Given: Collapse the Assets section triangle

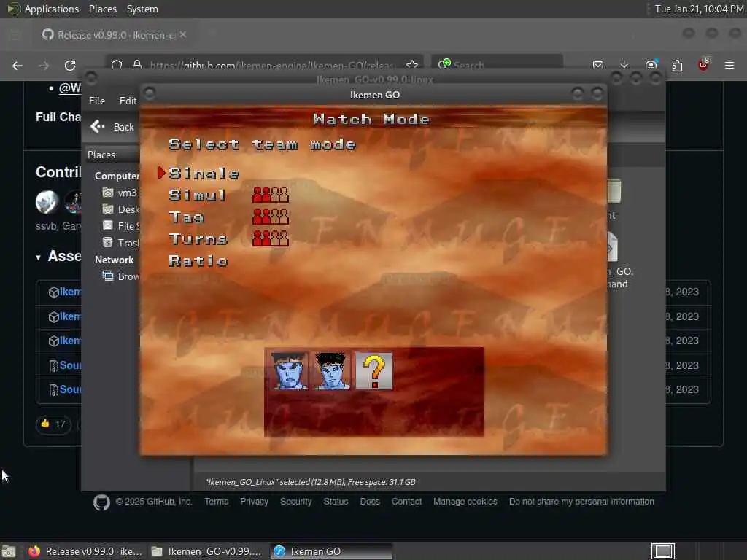Looking at the screenshot, I should [38, 257].
